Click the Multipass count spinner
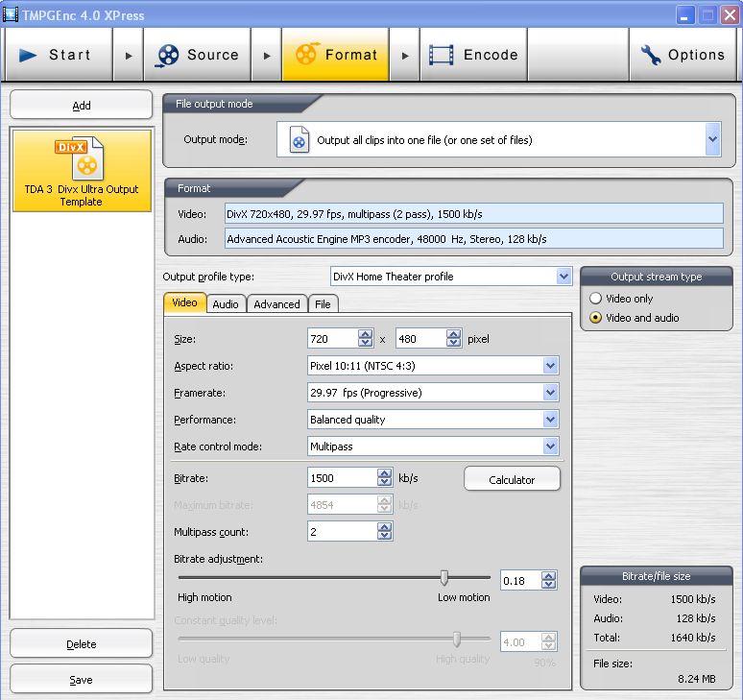 point(385,531)
